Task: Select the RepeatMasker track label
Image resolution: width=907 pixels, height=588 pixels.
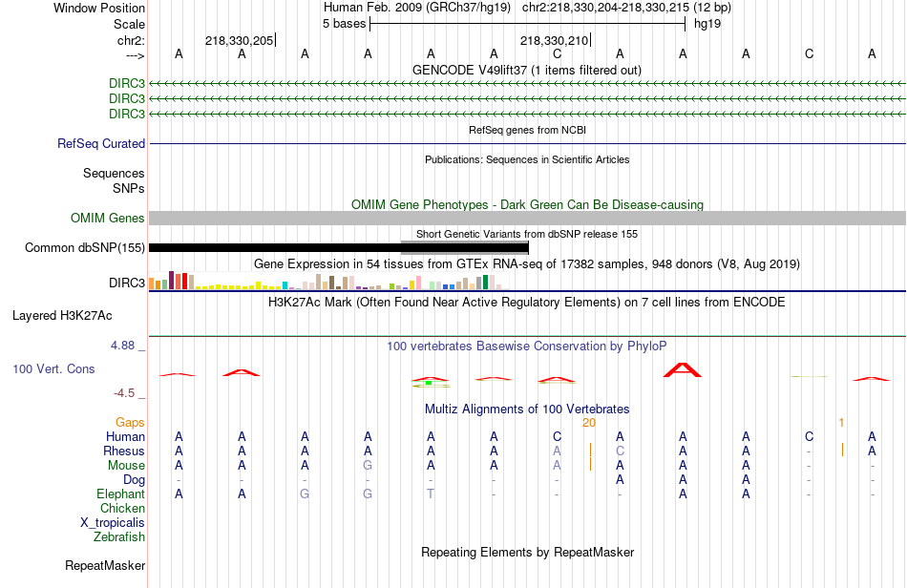Action: coord(105,565)
